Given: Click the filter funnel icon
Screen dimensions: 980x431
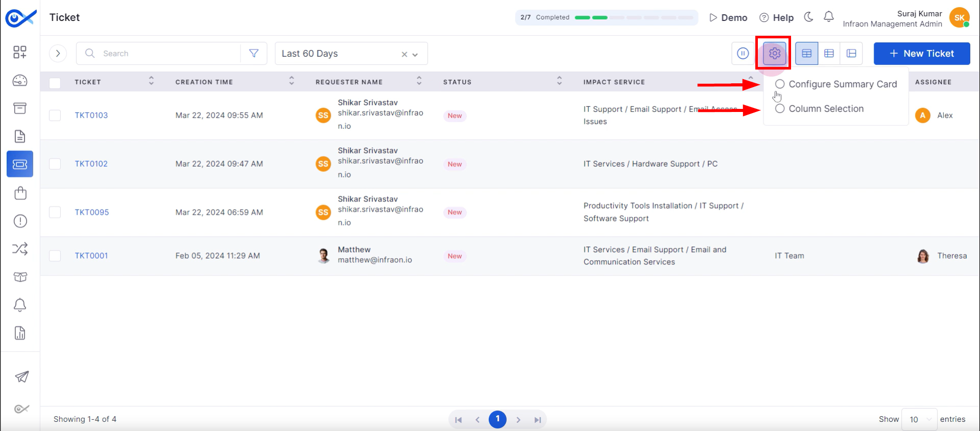Looking at the screenshot, I should click(254, 53).
